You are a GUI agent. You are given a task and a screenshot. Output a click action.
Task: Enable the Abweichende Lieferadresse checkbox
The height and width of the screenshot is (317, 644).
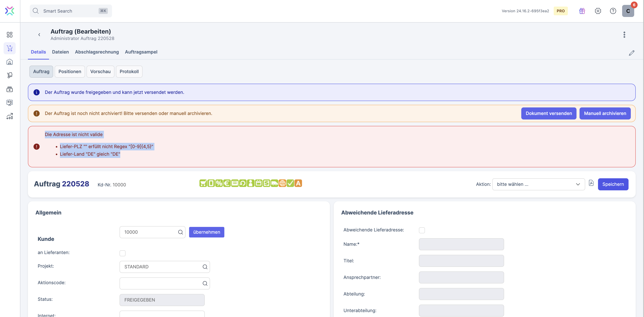click(422, 230)
